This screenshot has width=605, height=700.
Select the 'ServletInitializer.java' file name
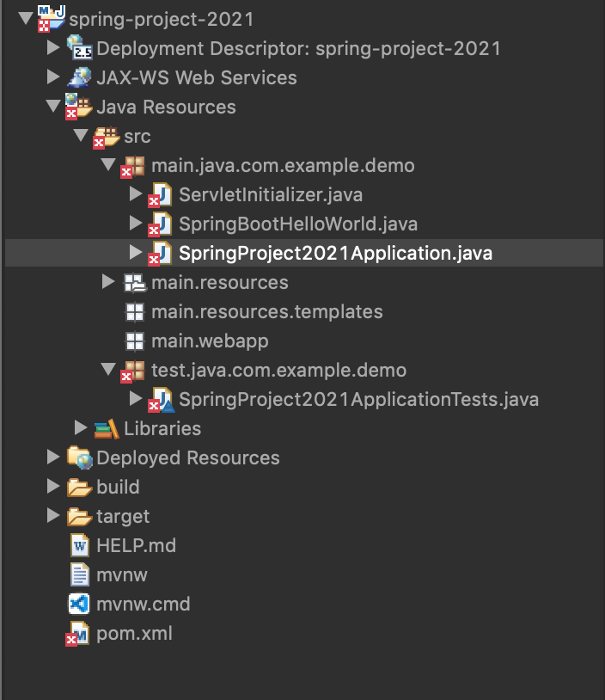[271, 195]
